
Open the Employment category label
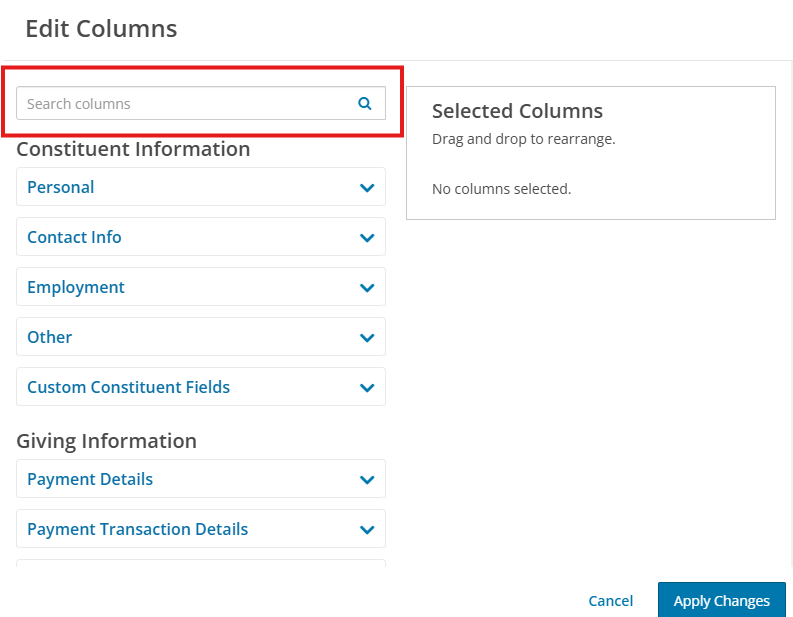(76, 287)
